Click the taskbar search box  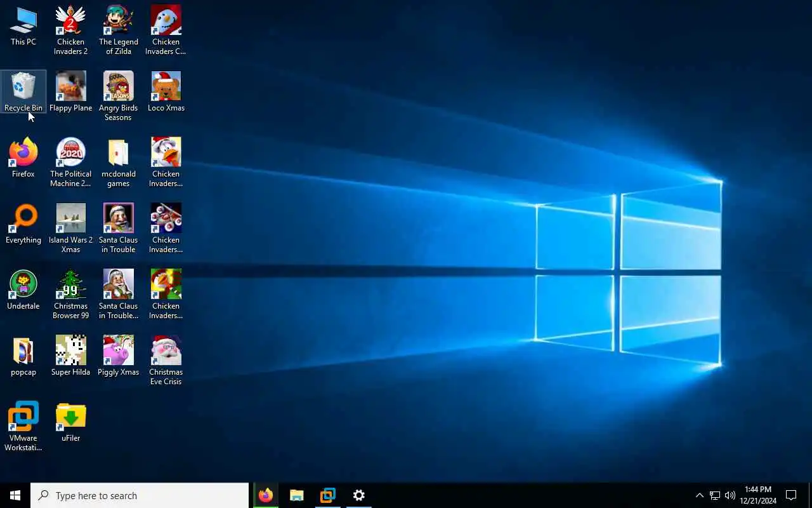(x=140, y=495)
